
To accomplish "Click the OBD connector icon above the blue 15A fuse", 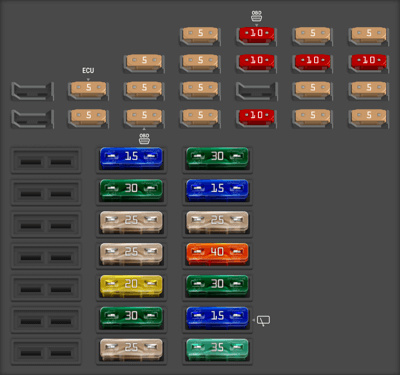I will coord(144,139).
